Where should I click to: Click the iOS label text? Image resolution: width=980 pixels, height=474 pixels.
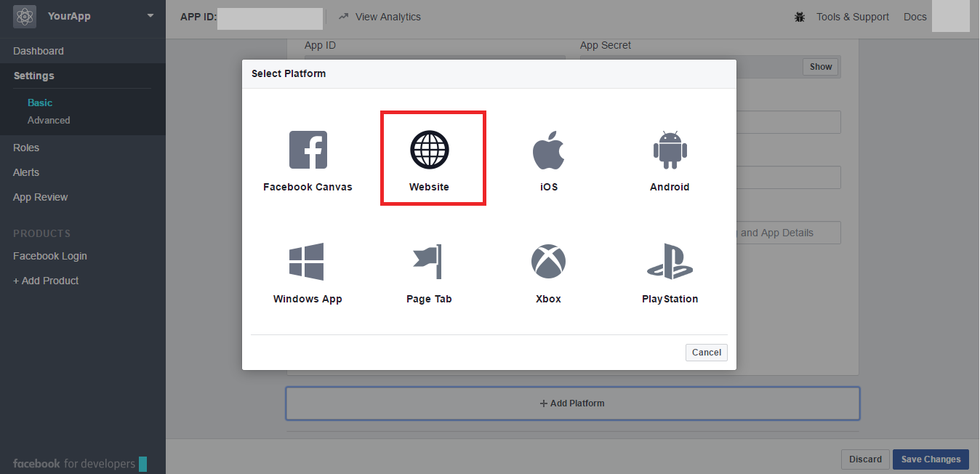(549, 187)
